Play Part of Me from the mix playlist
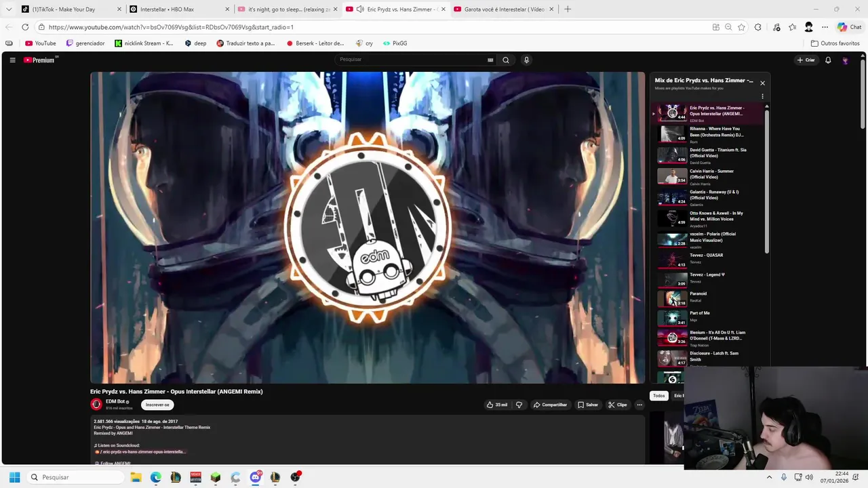 coord(709,317)
